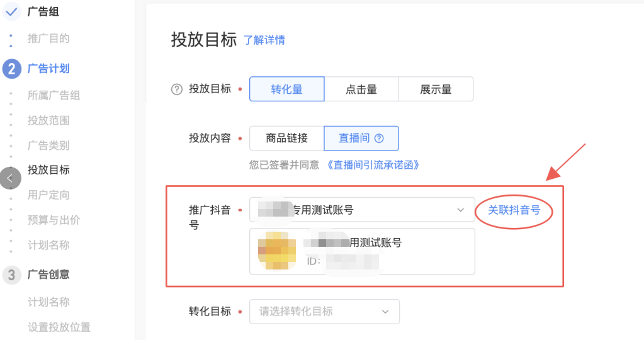Open the 推广抖音号 account dropdown
The height and width of the screenshot is (340, 644).
[362, 210]
